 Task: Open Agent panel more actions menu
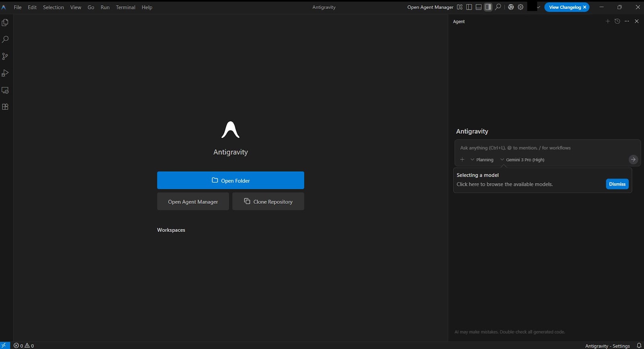627,21
